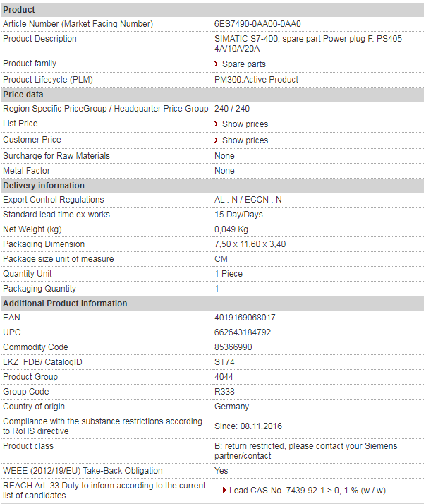The height and width of the screenshot is (504, 426).
Task: Click the Product section header
Action: [212, 10]
